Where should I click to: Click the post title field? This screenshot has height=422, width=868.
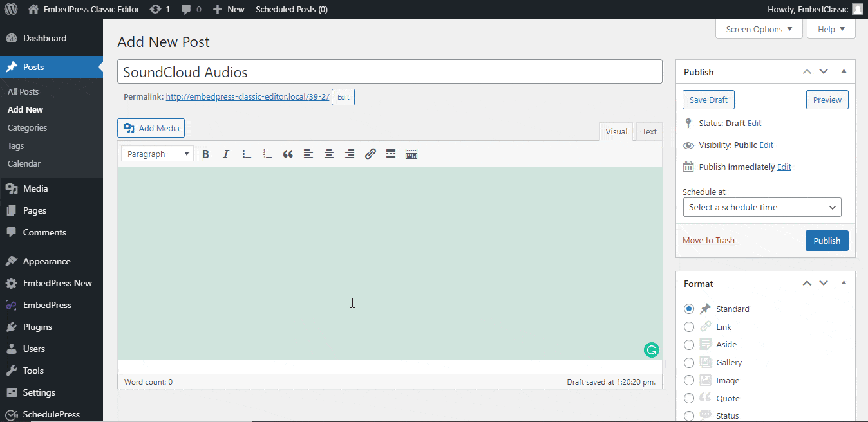click(x=390, y=71)
